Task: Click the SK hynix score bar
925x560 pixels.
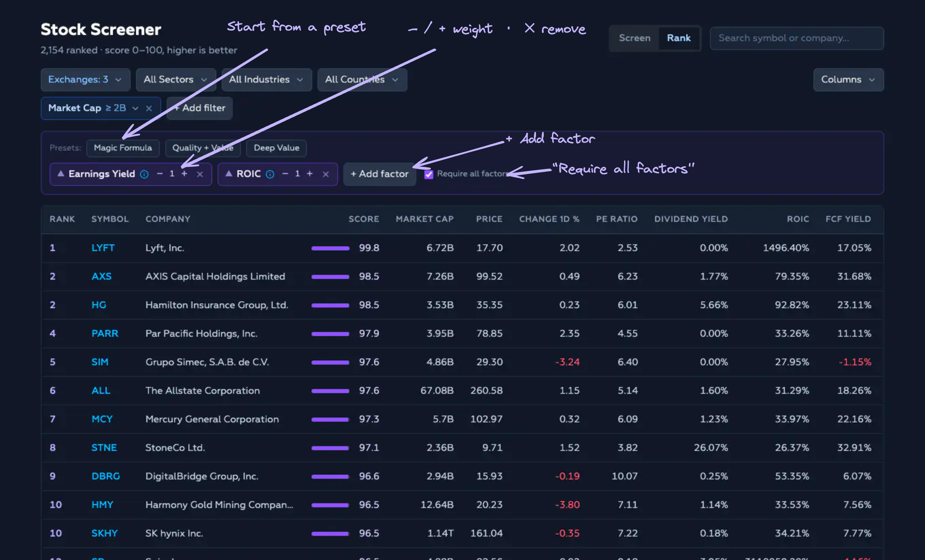Action: coord(330,533)
